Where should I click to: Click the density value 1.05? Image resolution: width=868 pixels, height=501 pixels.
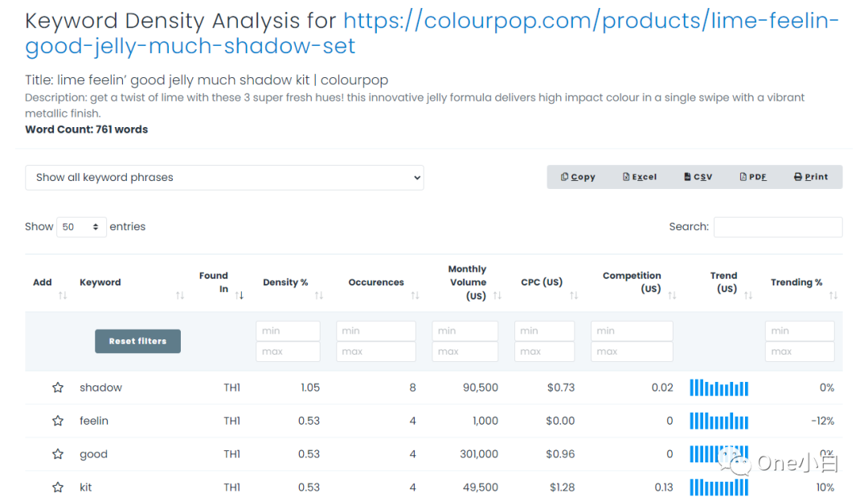pyautogui.click(x=310, y=388)
